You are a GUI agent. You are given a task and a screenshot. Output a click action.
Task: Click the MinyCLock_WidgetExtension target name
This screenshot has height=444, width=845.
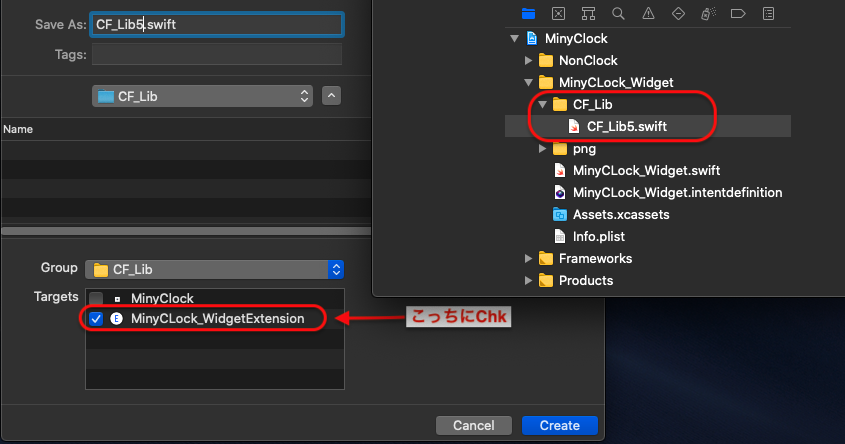pyautogui.click(x=218, y=318)
